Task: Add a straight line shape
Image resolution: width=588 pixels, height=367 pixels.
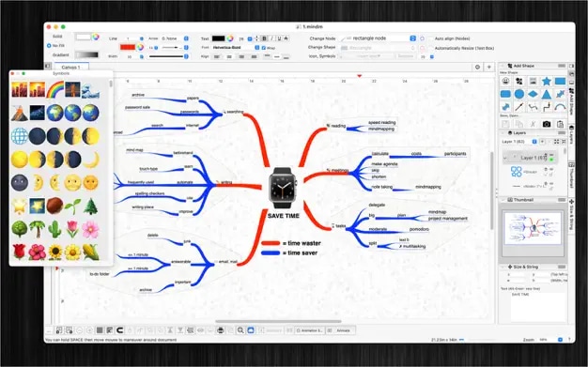Action: coord(519,107)
